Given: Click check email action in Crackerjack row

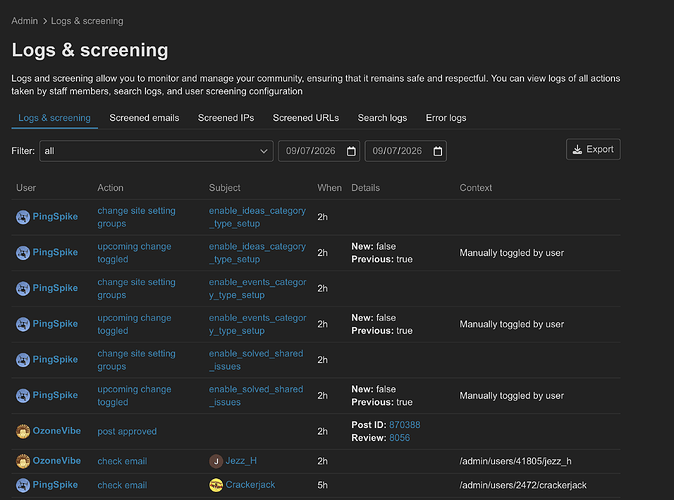Looking at the screenshot, I should 122,485.
